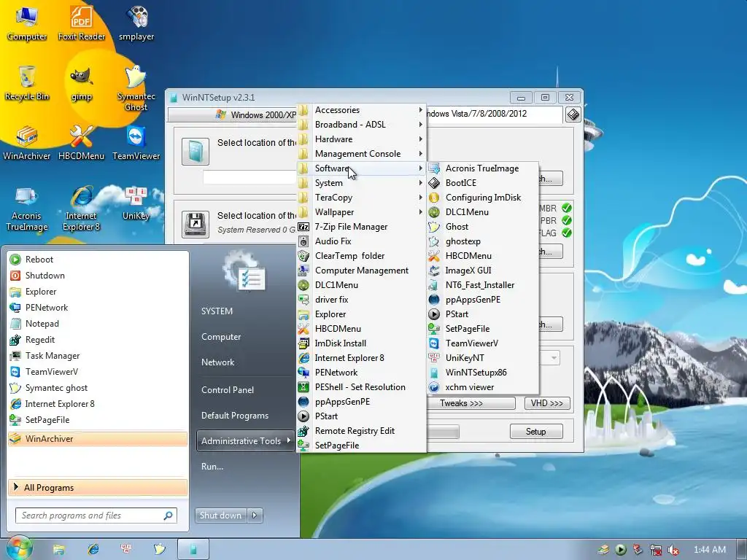747x560 pixels.
Task: Select gimp desktop icon
Action: click(x=82, y=83)
